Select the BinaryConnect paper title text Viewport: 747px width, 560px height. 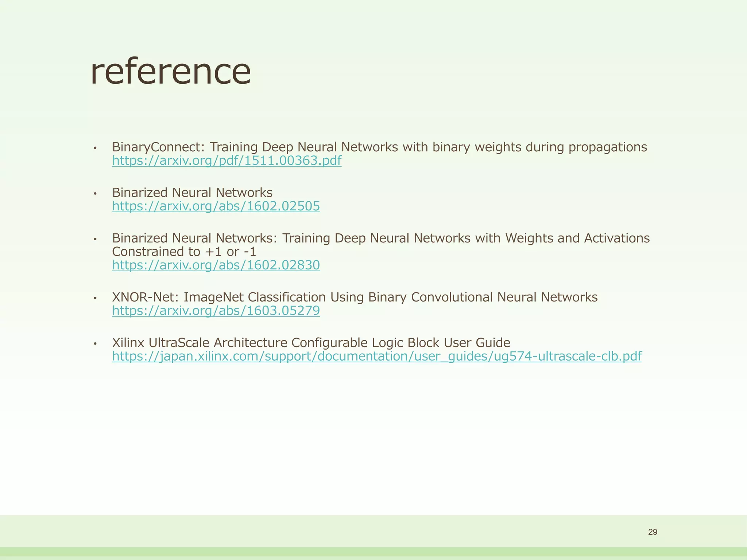(x=379, y=147)
